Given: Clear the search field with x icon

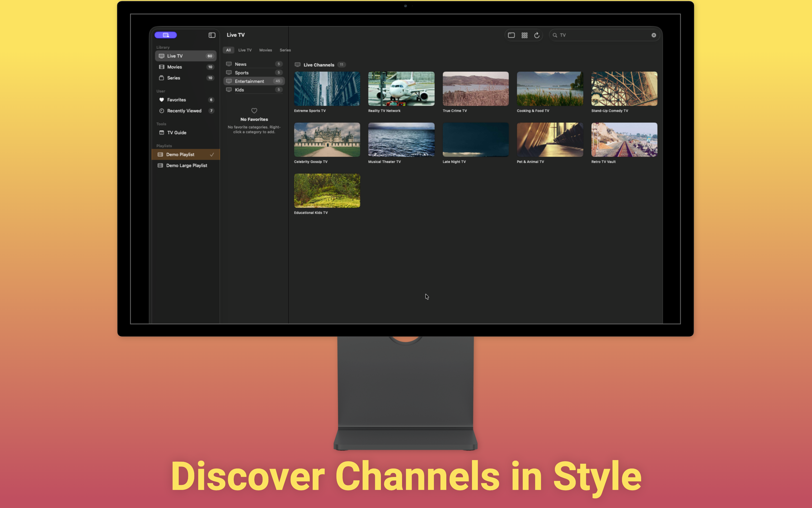Looking at the screenshot, I should [654, 35].
